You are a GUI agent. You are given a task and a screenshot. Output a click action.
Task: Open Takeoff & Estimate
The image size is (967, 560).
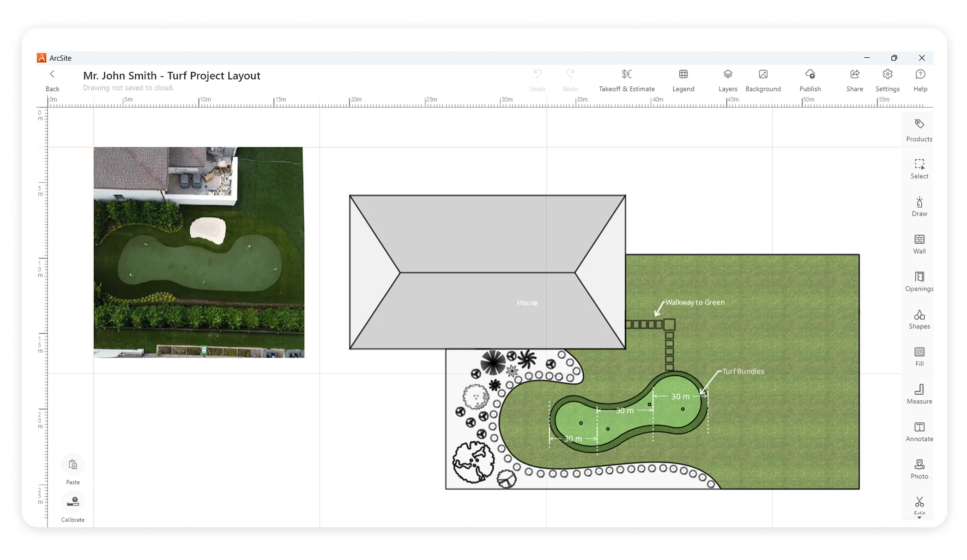(x=627, y=80)
